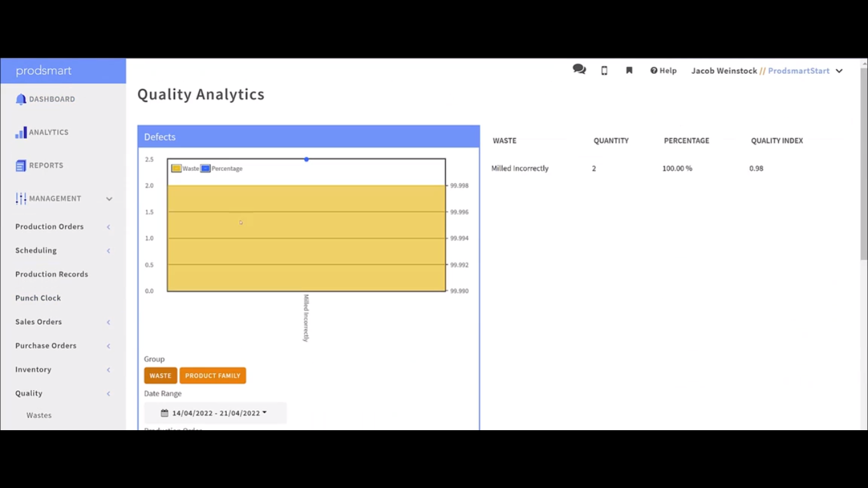Click the Reports document icon

[21, 165]
